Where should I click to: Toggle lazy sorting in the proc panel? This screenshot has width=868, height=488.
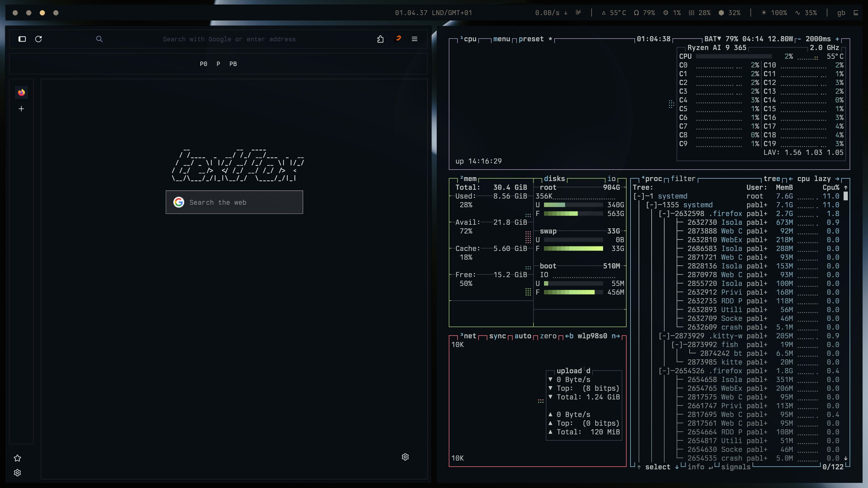click(822, 179)
